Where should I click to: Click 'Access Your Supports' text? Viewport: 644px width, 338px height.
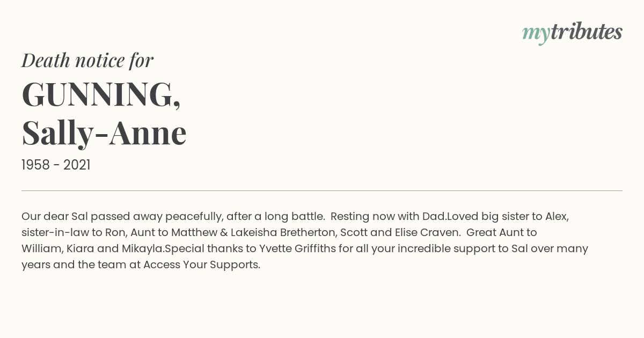[201, 265]
